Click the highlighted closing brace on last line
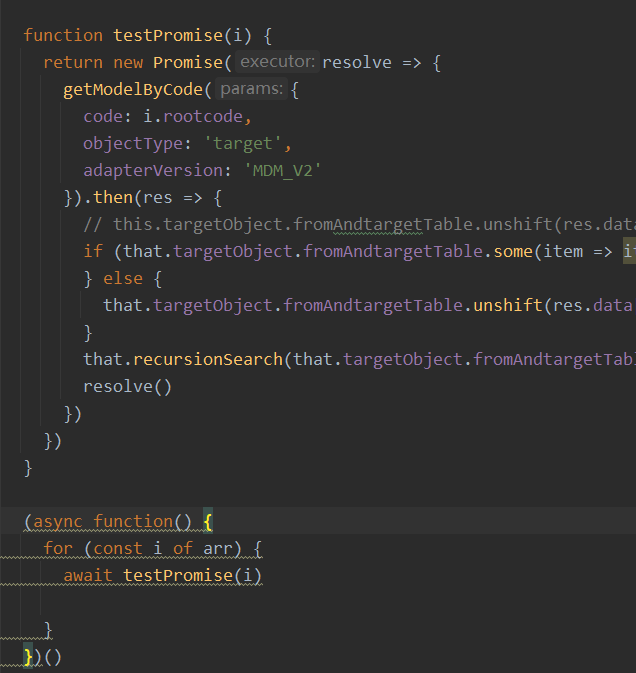636x673 pixels. [28, 658]
